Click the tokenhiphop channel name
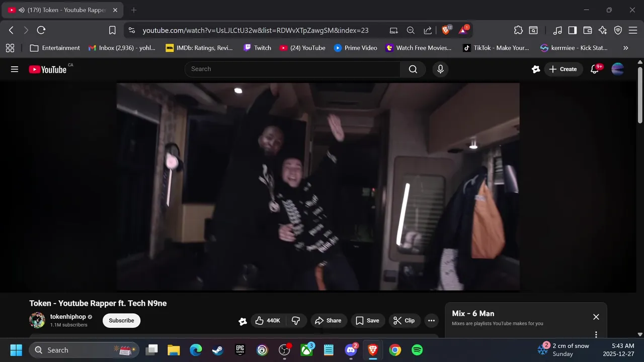 (68, 317)
